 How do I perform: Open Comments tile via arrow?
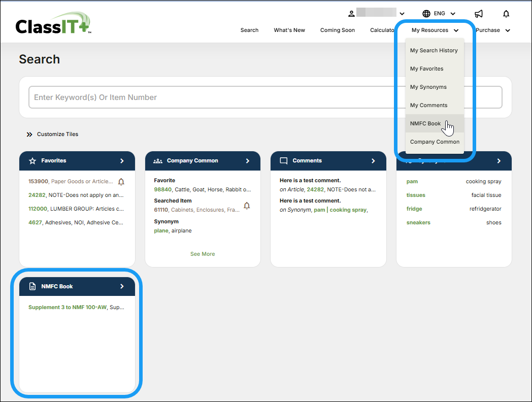(x=373, y=160)
